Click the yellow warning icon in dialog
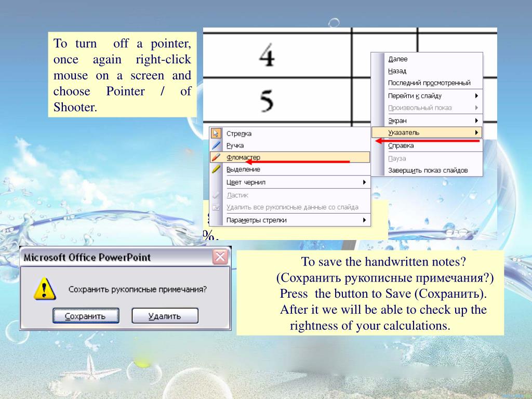532x399 pixels. [x=45, y=289]
